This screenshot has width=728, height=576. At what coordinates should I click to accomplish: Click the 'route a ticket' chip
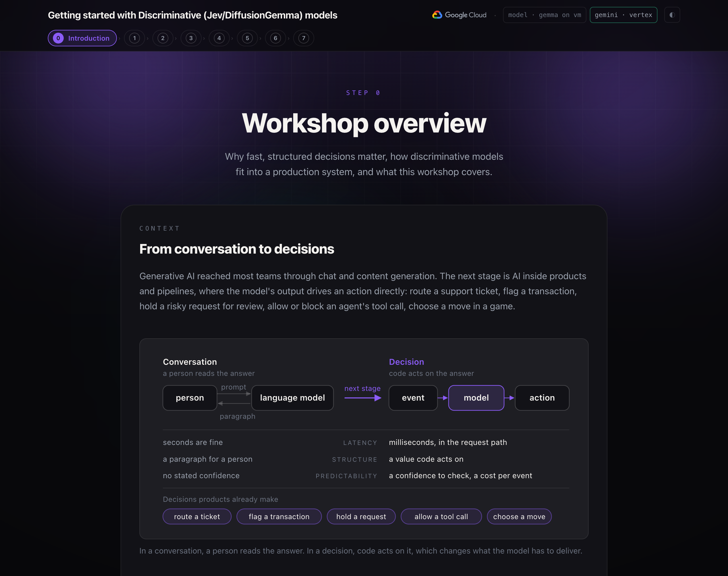pyautogui.click(x=197, y=517)
